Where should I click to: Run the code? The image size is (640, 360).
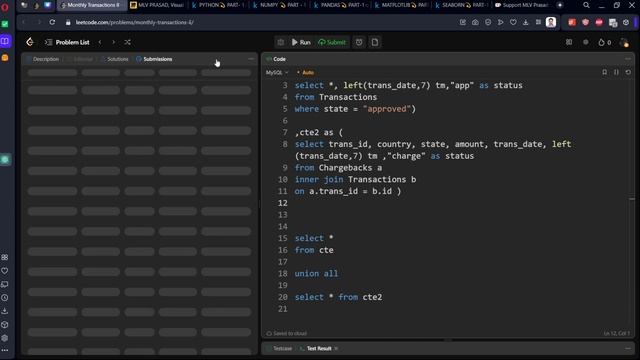tap(301, 42)
